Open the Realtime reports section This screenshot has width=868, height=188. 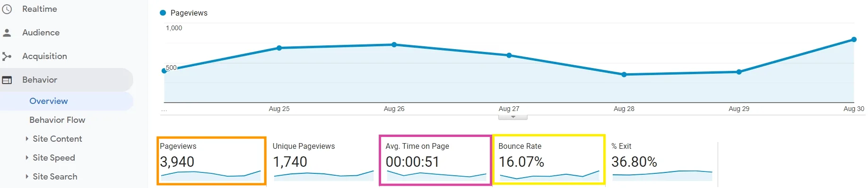[x=40, y=9]
